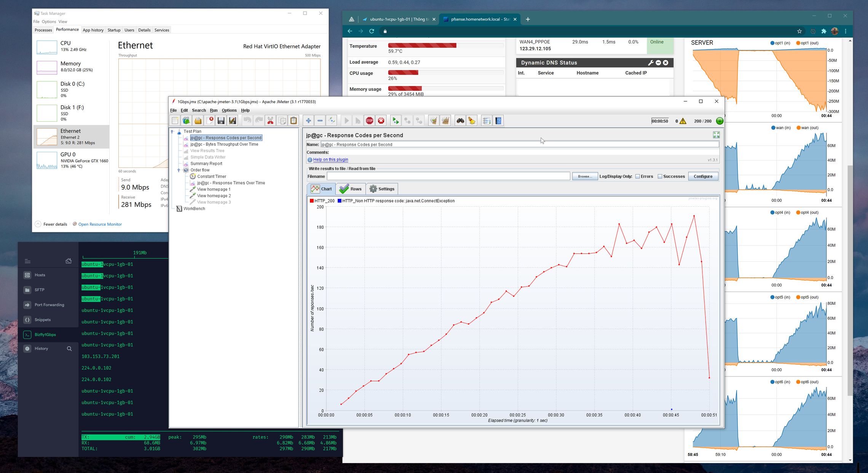Select Port Forwarding in SSH sidebar
Viewport: 868px width, 473px height.
48,305
